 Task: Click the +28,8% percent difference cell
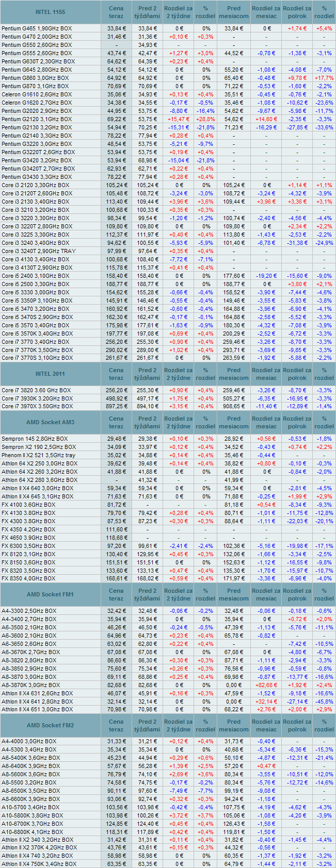point(206,119)
